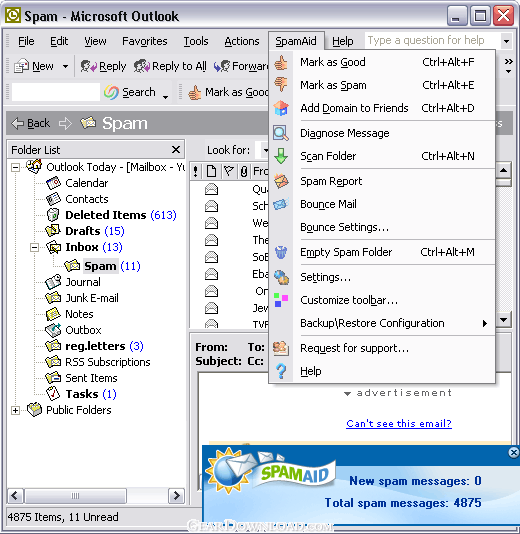This screenshot has height=534, width=520.
Task: Sort by the attachment paperclip column header
Action: tap(243, 171)
